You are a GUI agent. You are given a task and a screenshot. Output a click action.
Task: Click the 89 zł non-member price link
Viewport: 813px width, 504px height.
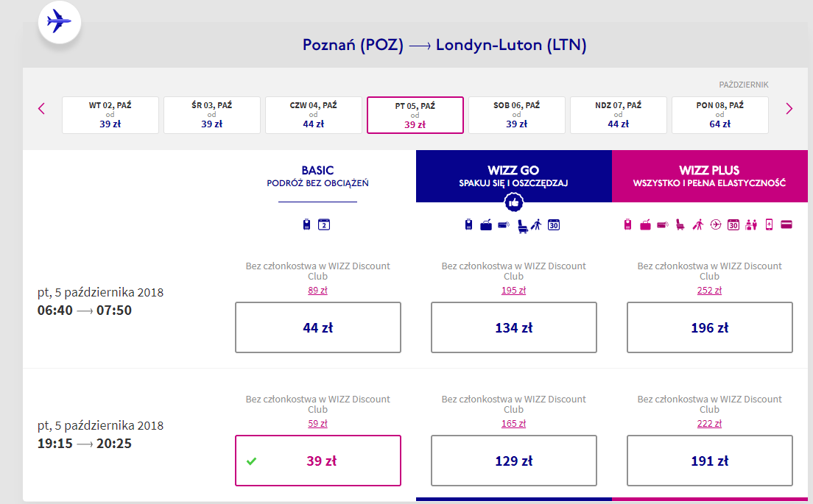coord(318,291)
